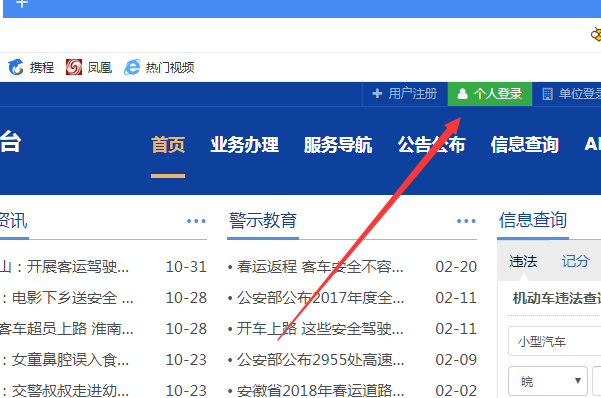Viewport: 601px width, 398px height.
Task: Show more 资讯 via three dots
Action: pos(196,221)
